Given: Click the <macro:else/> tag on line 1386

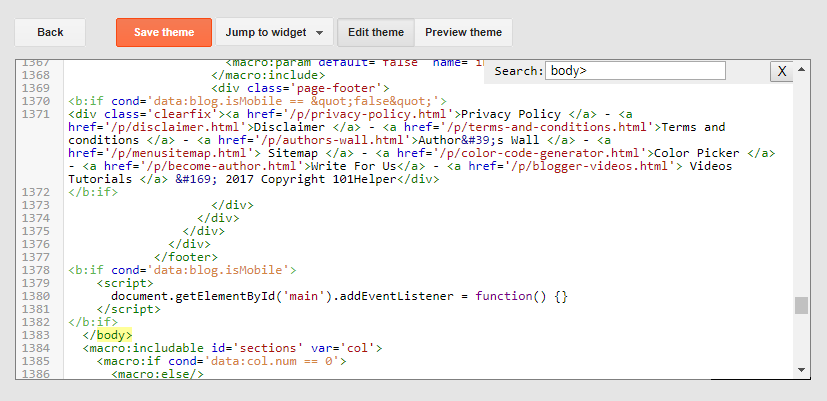Looking at the screenshot, I should coord(157,374).
